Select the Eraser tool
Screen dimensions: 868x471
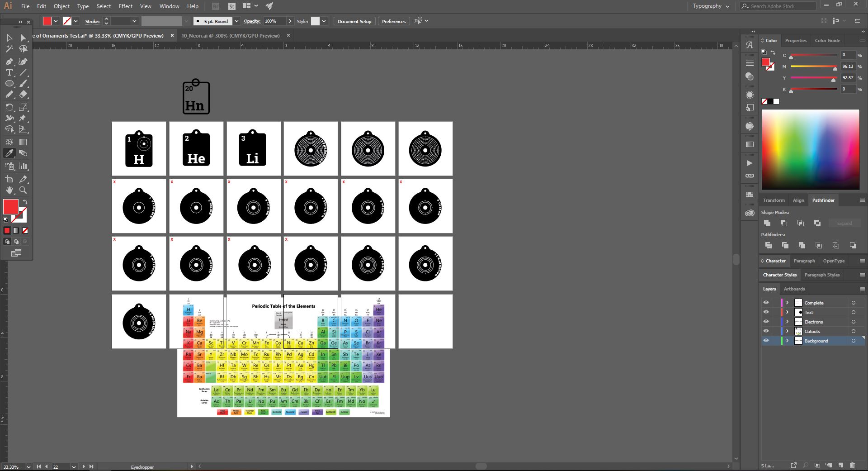(x=23, y=95)
